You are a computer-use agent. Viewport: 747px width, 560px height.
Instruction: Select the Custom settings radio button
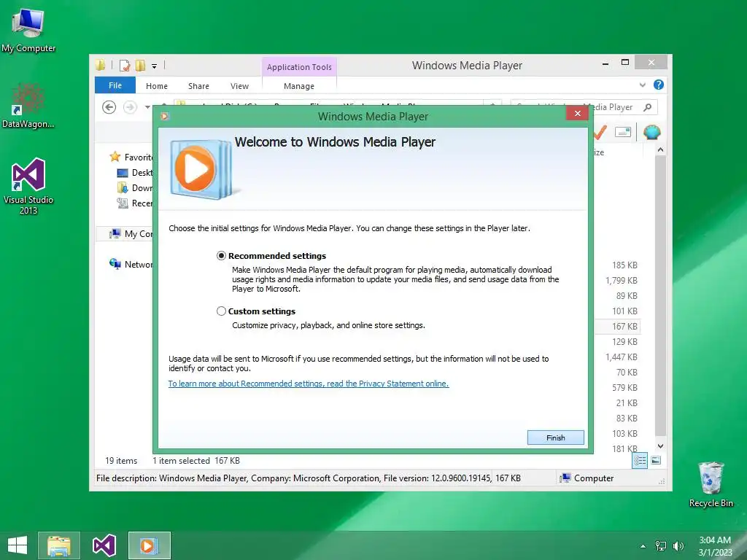pyautogui.click(x=221, y=311)
